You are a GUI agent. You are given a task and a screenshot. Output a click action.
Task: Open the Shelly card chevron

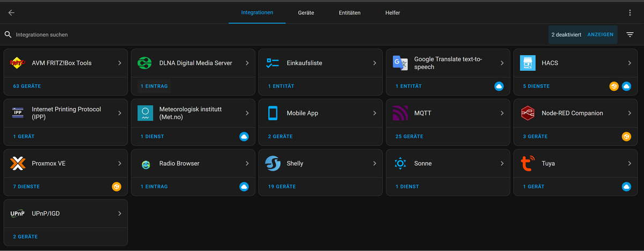tap(375, 164)
